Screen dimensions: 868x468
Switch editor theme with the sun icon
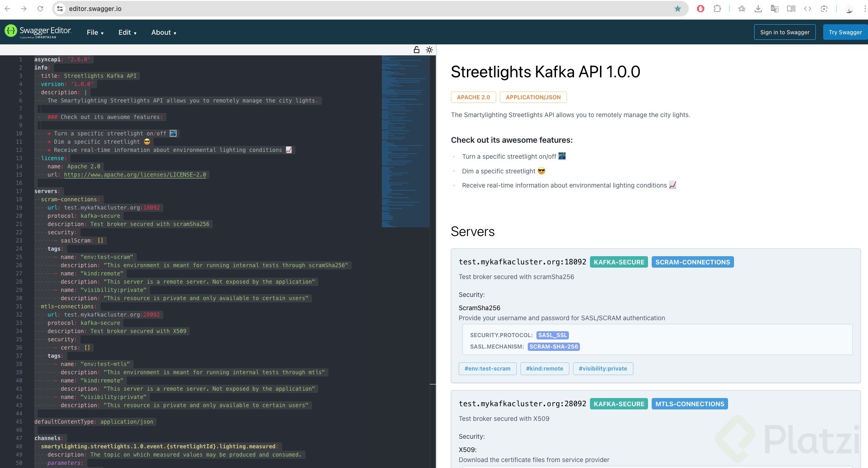pyautogui.click(x=429, y=50)
